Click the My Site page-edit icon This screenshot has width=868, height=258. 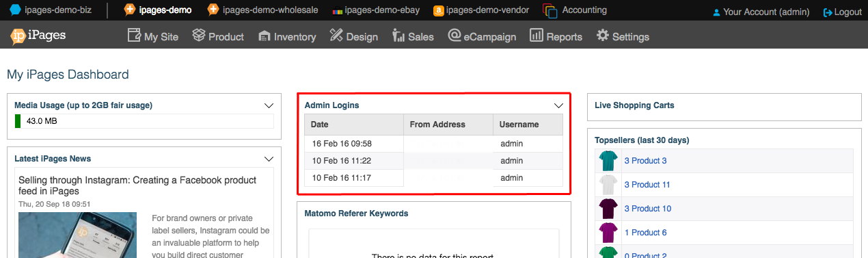pyautogui.click(x=134, y=35)
